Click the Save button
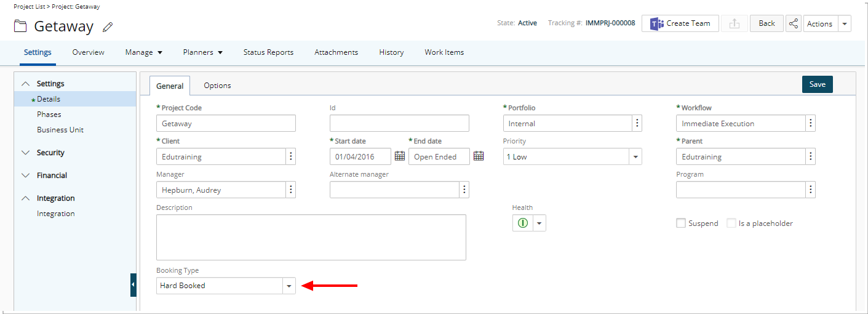The width and height of the screenshot is (868, 314). 818,84
